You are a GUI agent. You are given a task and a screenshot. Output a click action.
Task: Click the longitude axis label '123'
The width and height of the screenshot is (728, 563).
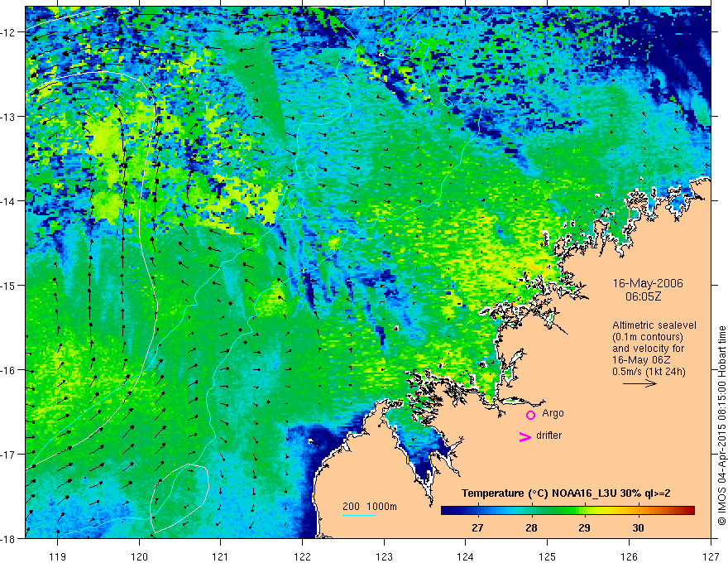384,556
